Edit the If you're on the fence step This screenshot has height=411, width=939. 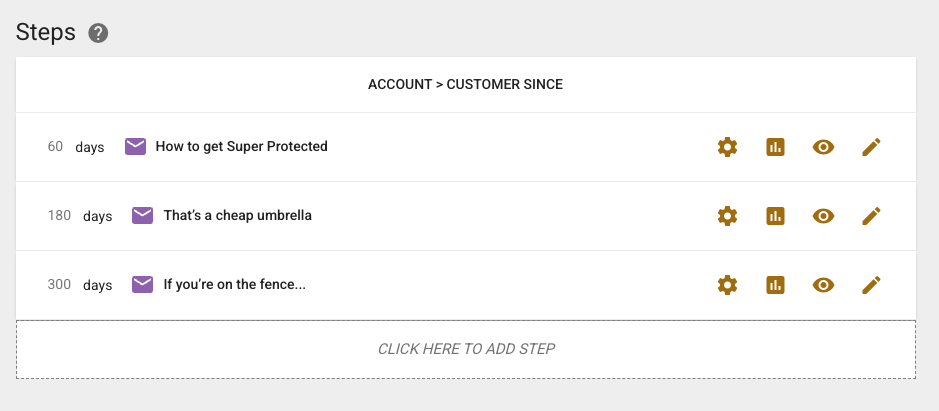(871, 285)
